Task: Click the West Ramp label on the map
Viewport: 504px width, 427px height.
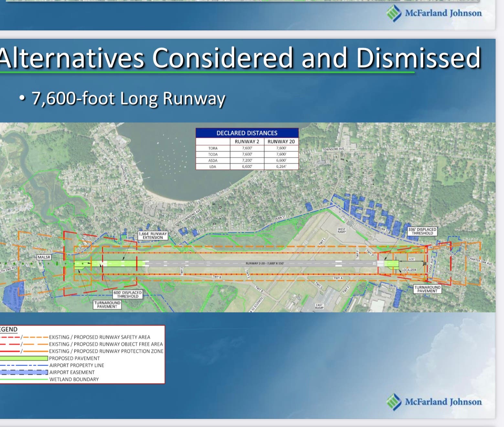Action: 342,230
